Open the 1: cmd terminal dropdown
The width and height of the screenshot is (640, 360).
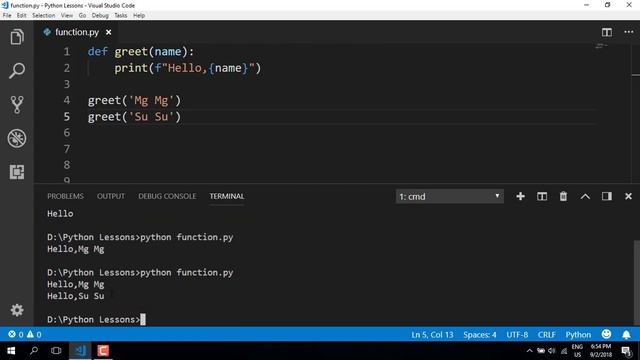(x=449, y=196)
